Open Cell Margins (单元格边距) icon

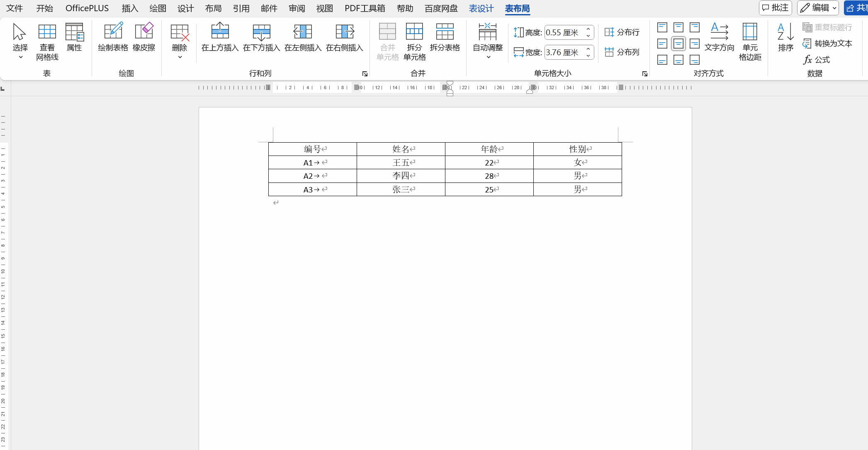(750, 32)
